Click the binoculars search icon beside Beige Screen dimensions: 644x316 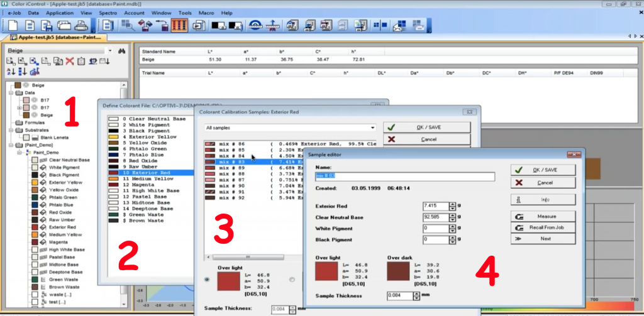(x=122, y=50)
